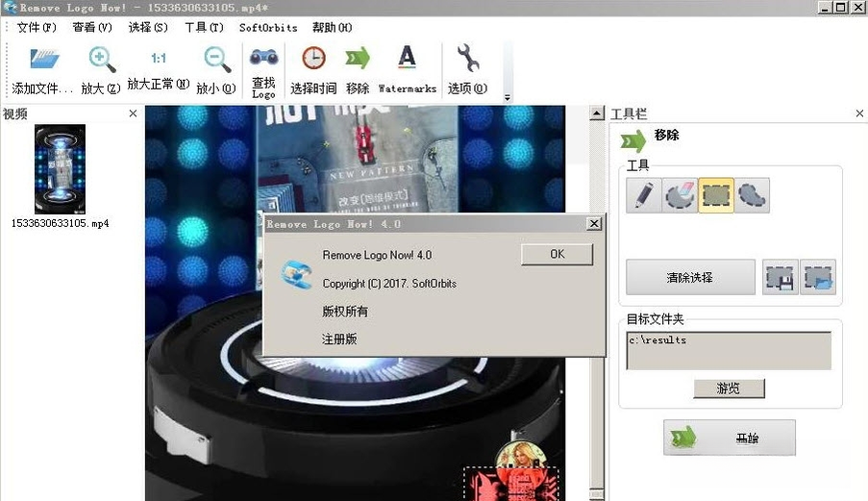Open Options wrench icon

[x=468, y=58]
